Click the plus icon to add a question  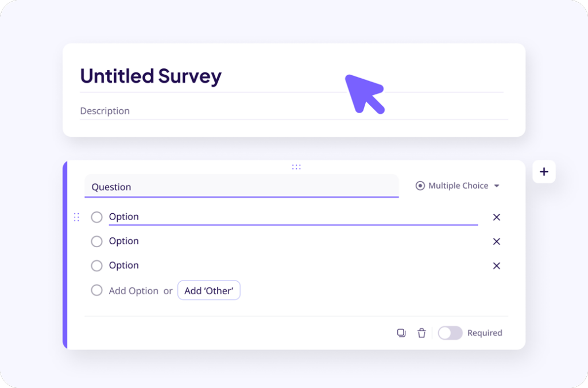[x=544, y=171]
